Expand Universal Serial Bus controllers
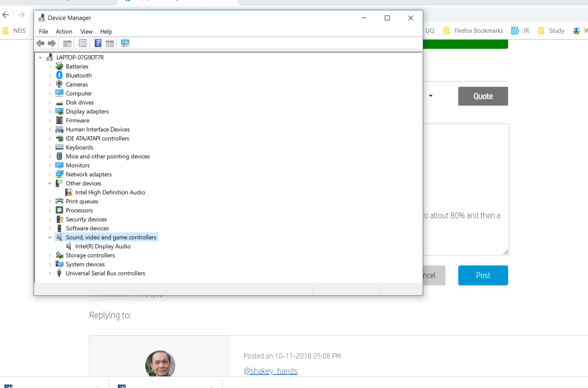Viewport: 588px width, 388px height. click(x=50, y=273)
